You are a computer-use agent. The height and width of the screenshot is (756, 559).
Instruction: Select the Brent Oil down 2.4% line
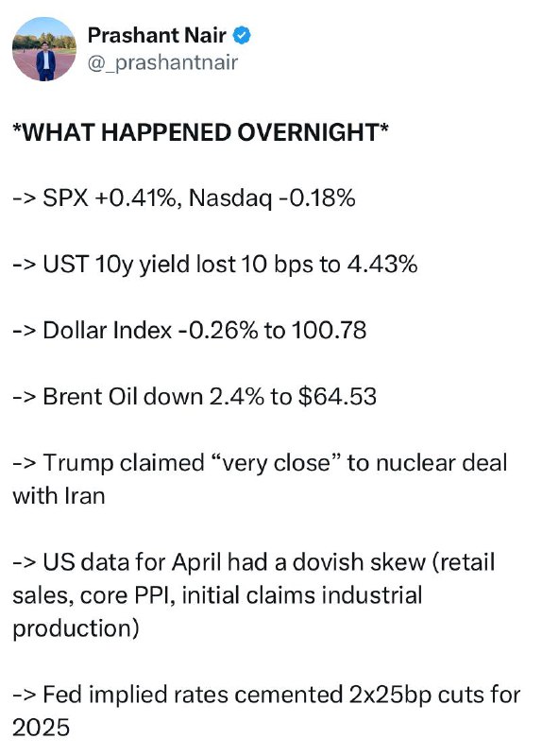click(195, 397)
